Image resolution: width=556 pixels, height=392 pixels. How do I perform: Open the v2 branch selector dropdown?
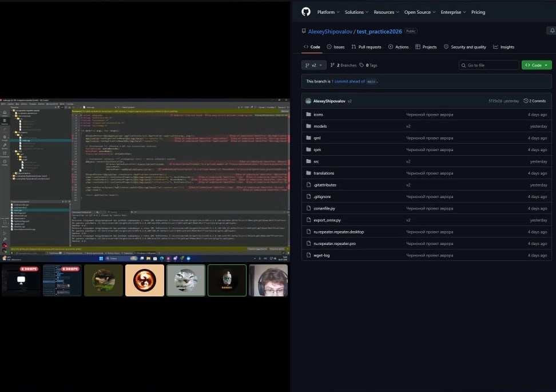point(314,65)
